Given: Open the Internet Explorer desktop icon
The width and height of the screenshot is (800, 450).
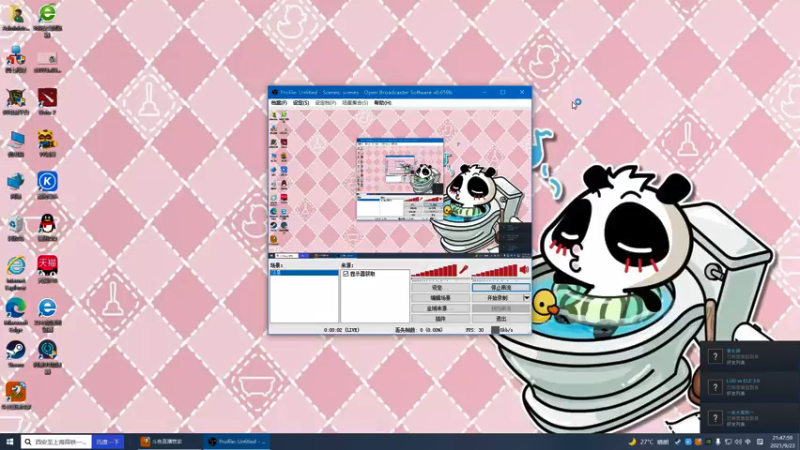Looking at the screenshot, I should [16, 272].
